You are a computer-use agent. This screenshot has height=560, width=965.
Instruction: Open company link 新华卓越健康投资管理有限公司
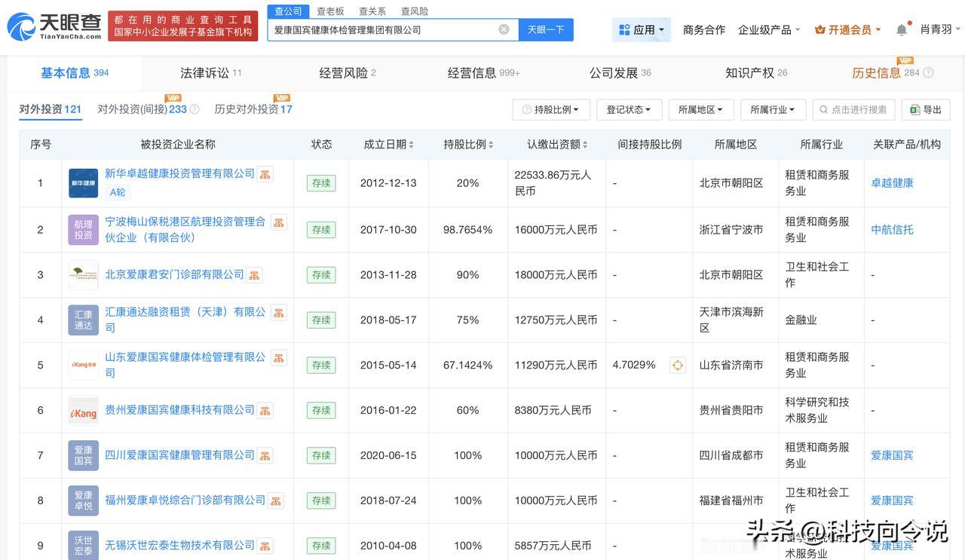[x=179, y=174]
